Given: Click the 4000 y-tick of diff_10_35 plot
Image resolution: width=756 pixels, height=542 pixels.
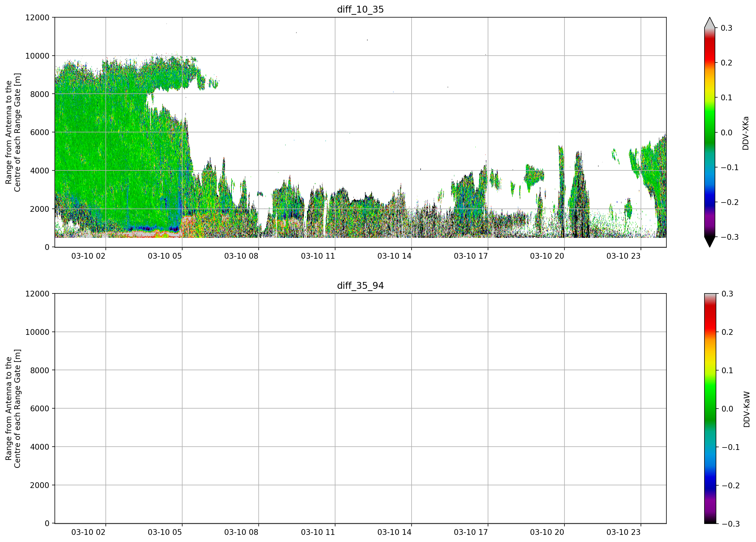Looking at the screenshot, I should [40, 171].
